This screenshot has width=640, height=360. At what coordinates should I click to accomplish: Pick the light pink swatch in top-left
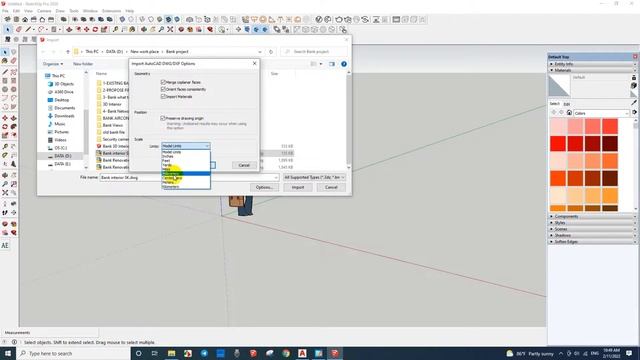558,127
